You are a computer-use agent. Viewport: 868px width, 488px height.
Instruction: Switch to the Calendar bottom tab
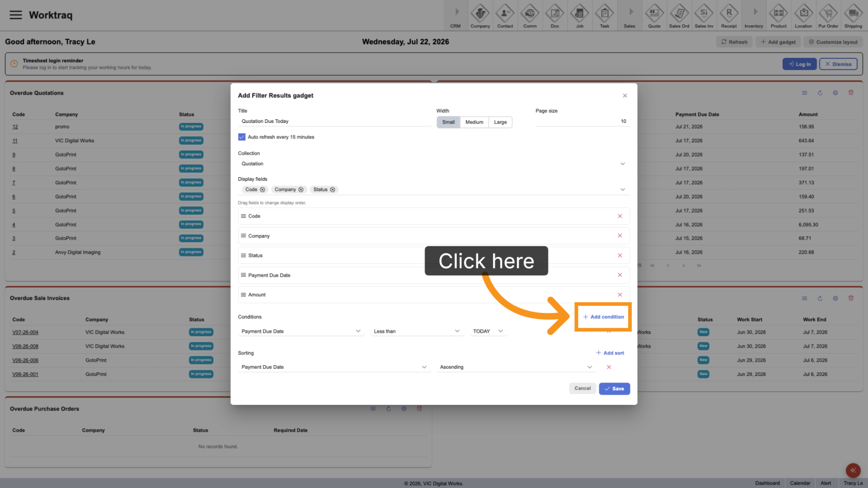pos(800,483)
